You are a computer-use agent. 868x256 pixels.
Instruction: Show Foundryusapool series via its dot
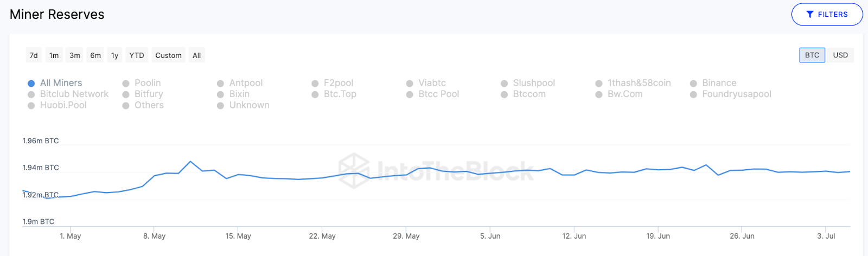tap(693, 95)
